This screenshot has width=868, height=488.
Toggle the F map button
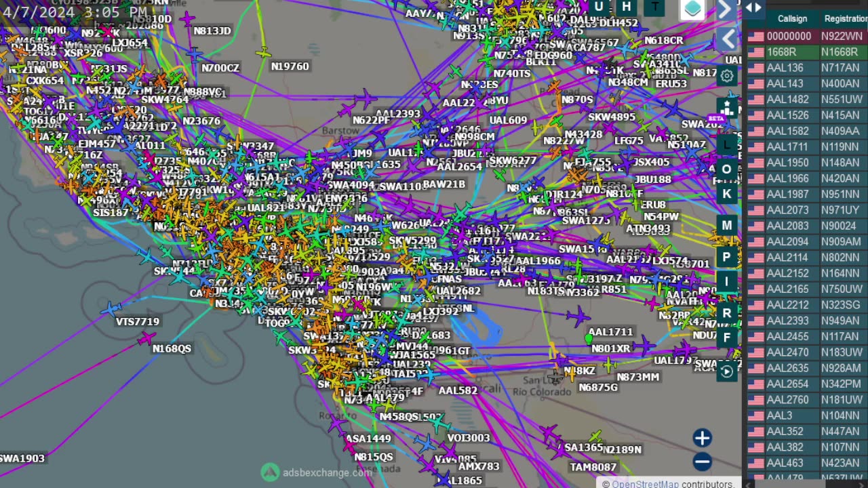(727, 338)
